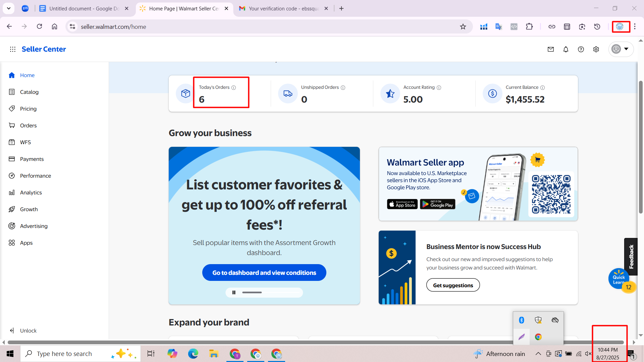Click the Google Play download badge
The image size is (644, 362).
coord(438,204)
